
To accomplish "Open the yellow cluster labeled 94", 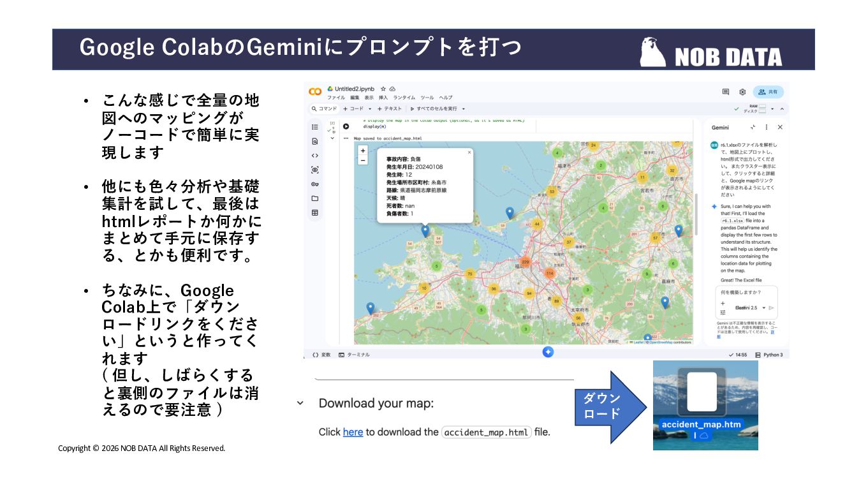I will (x=529, y=293).
